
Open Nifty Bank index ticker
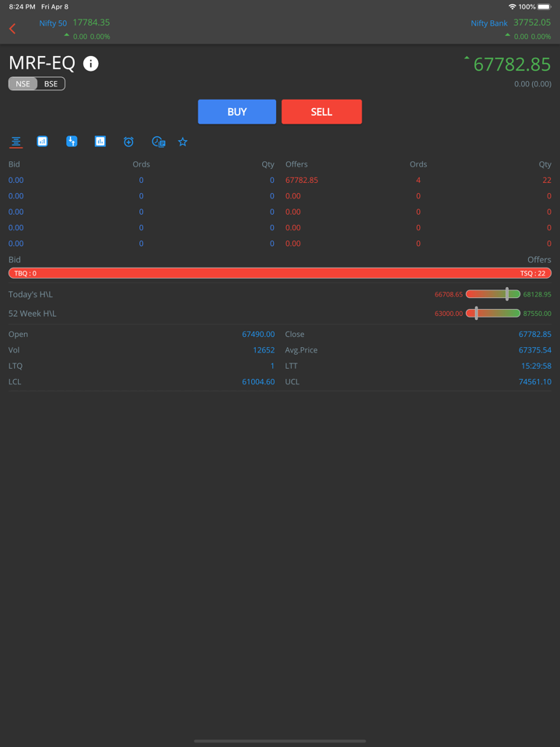(511, 29)
